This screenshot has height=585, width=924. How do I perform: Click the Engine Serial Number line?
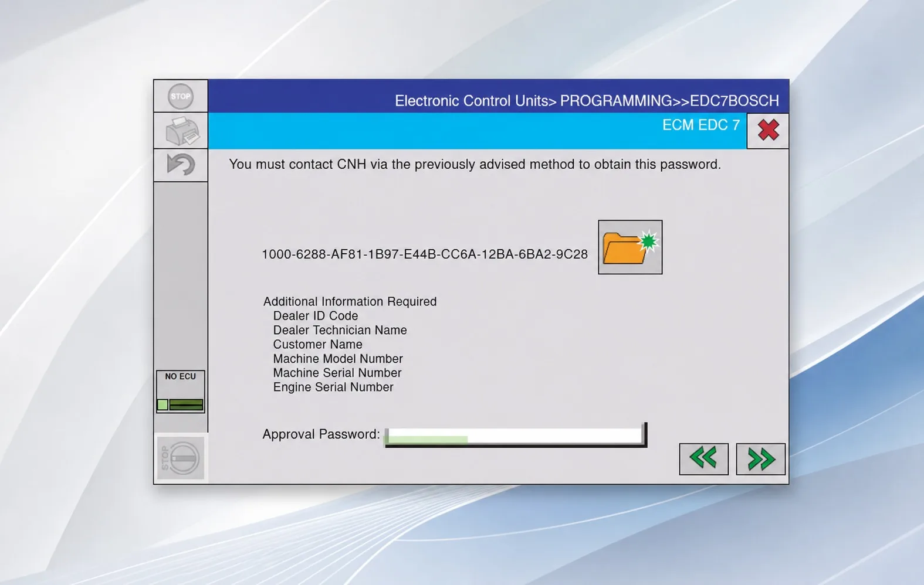click(x=333, y=387)
